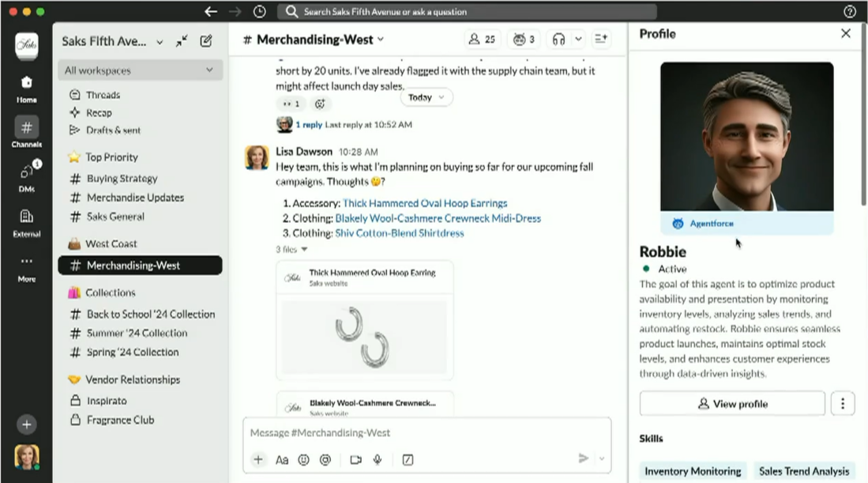
Task: Open the DMs tab in the sidebar
Action: pos(26,175)
